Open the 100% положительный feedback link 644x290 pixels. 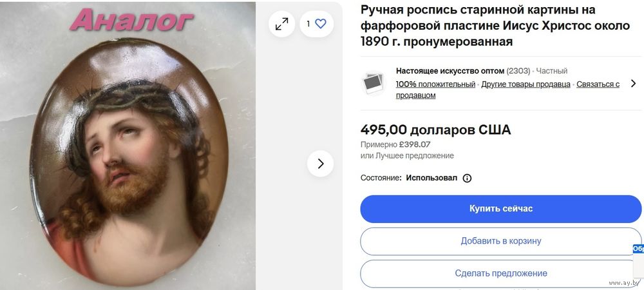click(x=435, y=84)
